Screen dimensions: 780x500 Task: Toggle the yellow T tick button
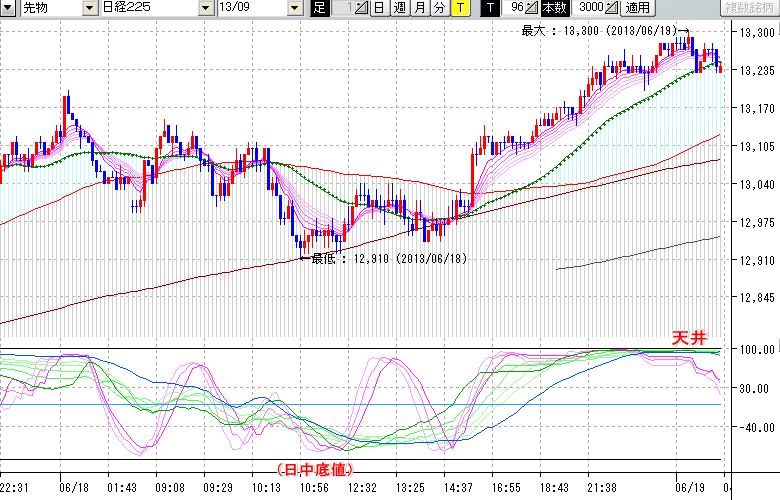[459, 8]
